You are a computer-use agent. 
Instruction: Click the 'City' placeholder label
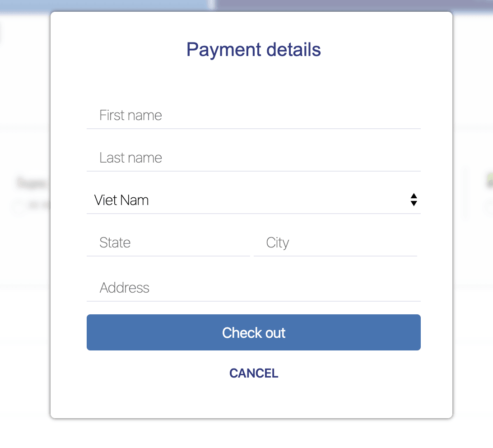click(x=277, y=243)
